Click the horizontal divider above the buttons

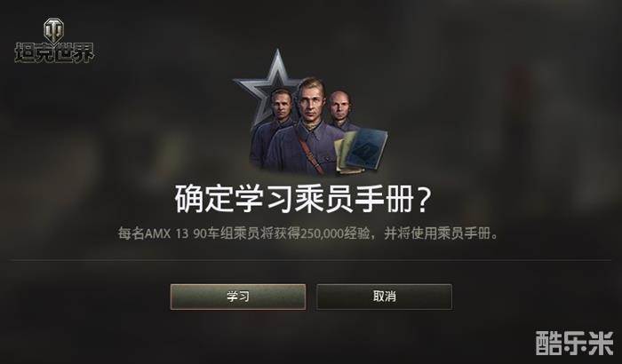311,260
